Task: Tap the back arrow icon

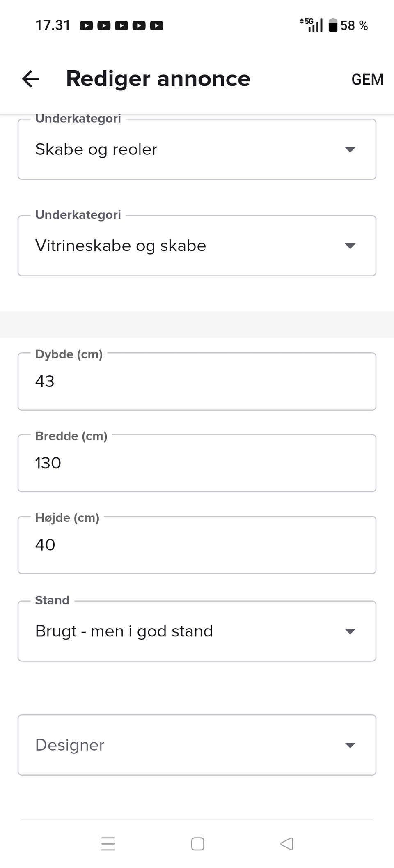Action: tap(31, 79)
